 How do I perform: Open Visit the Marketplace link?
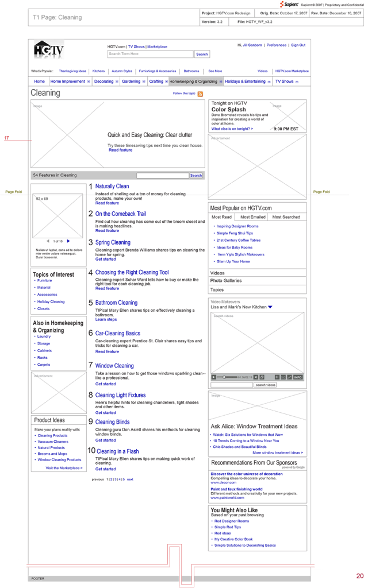point(64,468)
